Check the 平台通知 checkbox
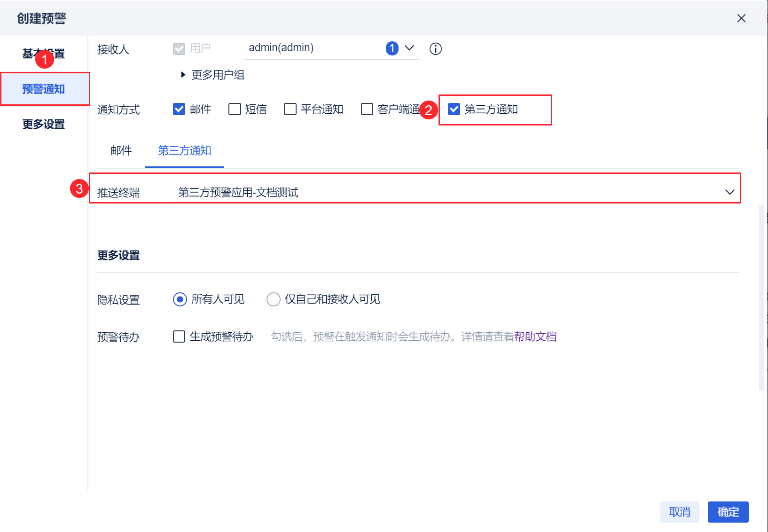Screen dimensions: 768x532 (x=290, y=109)
